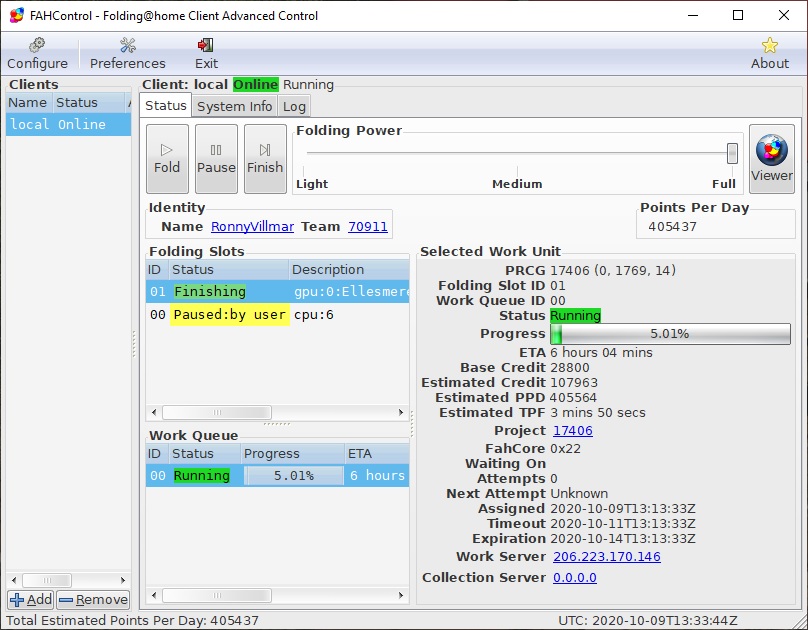Click Folding Slots ID column header

click(157, 269)
